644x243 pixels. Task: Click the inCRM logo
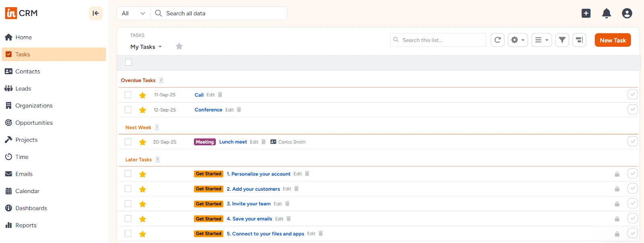tap(21, 13)
